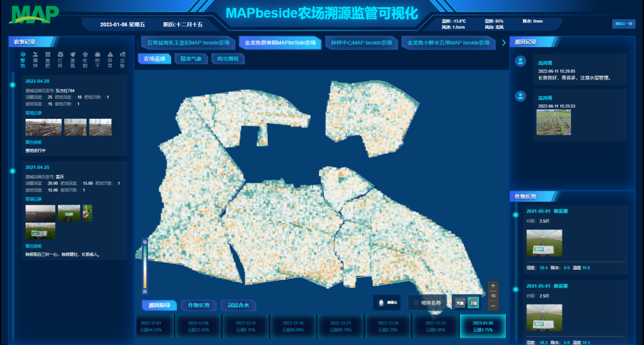Viewport: 644px width, 345px height.
Task: Expand more farm tabs with right chevron
Action: tap(504, 43)
